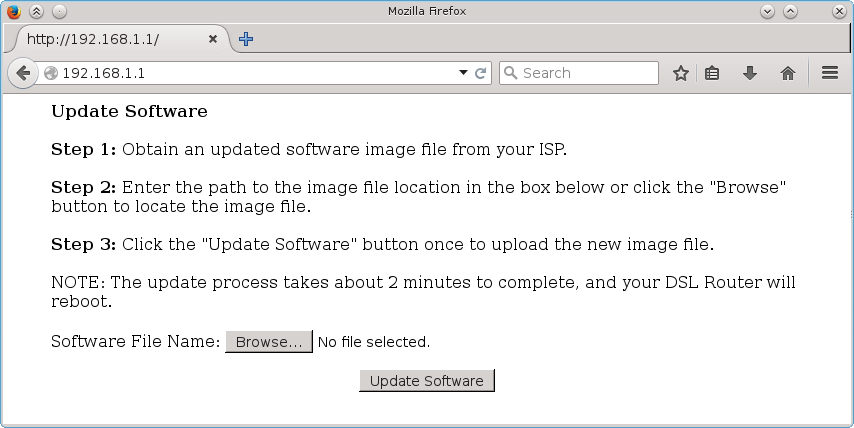
Task: Close the Mozilla Firefox window
Action: (x=839, y=11)
